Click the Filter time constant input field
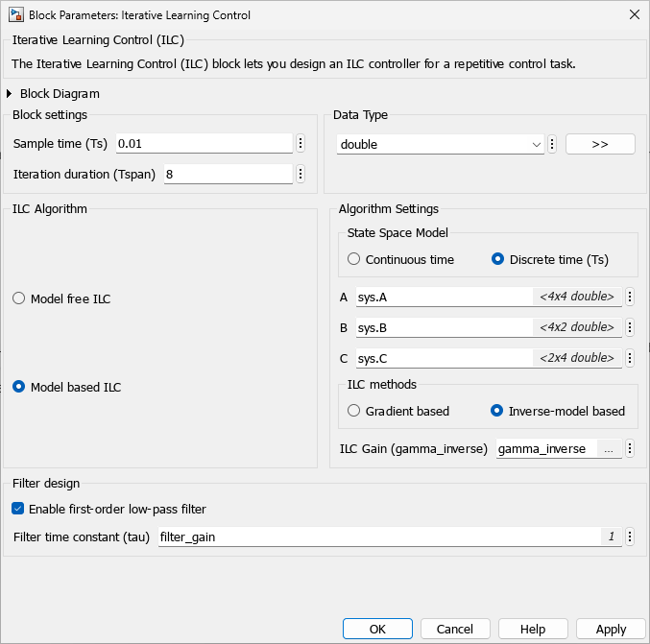Screen dimensions: 650x644 pos(379,537)
